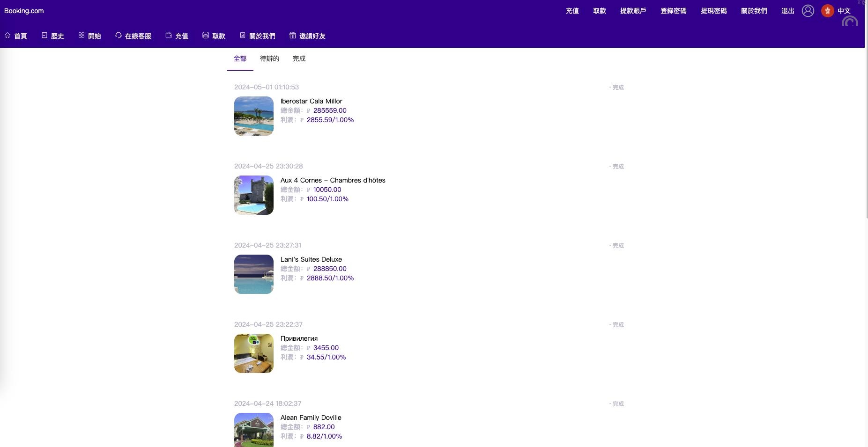868x447 pixels.
Task: Click the grid icon next to 開始
Action: (82, 36)
